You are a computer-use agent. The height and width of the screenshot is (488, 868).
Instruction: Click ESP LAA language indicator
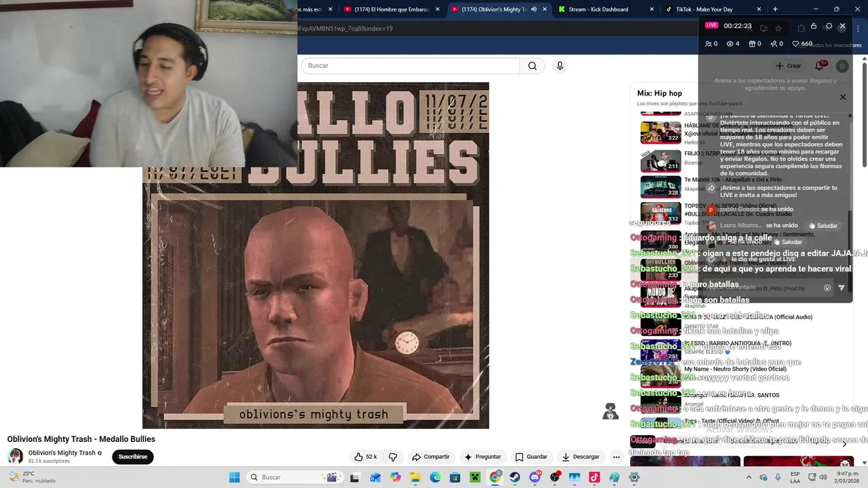(795, 477)
